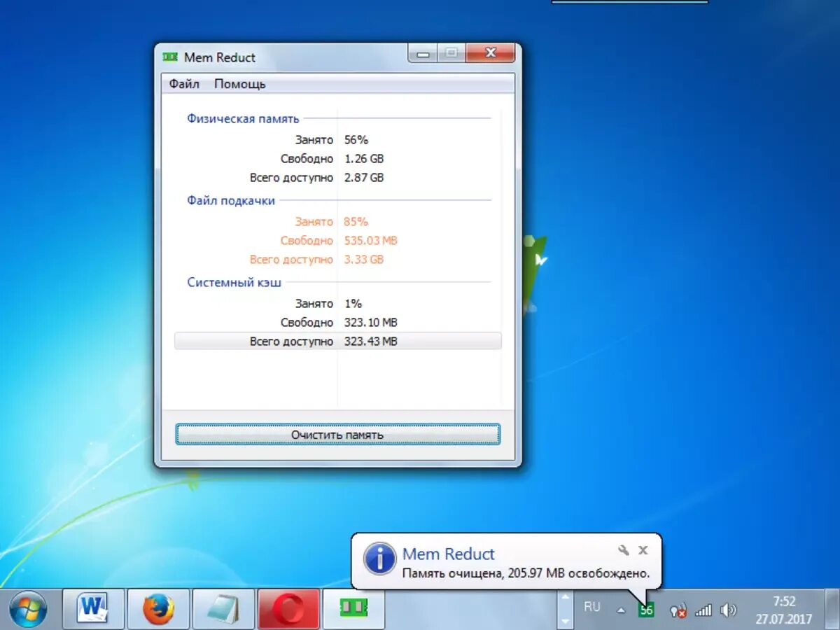Screen dimensions: 840x630
Task: Select the page file 85% value
Action: tap(356, 221)
